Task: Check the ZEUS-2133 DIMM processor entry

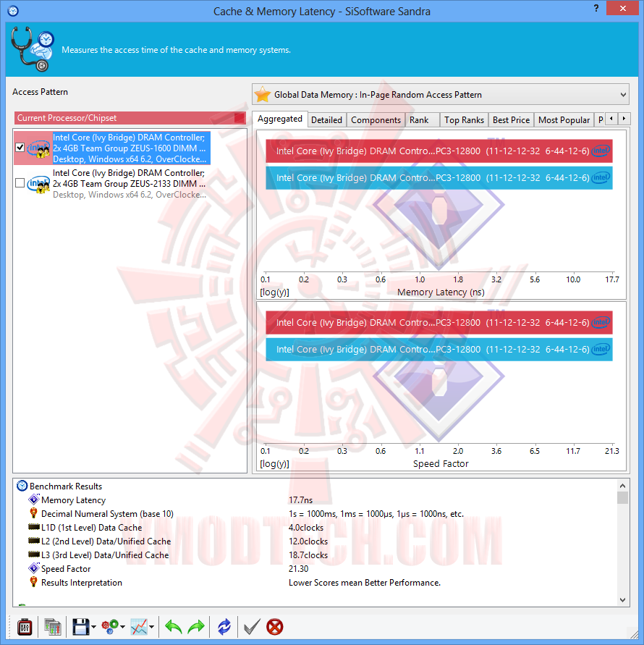Action: tap(20, 182)
